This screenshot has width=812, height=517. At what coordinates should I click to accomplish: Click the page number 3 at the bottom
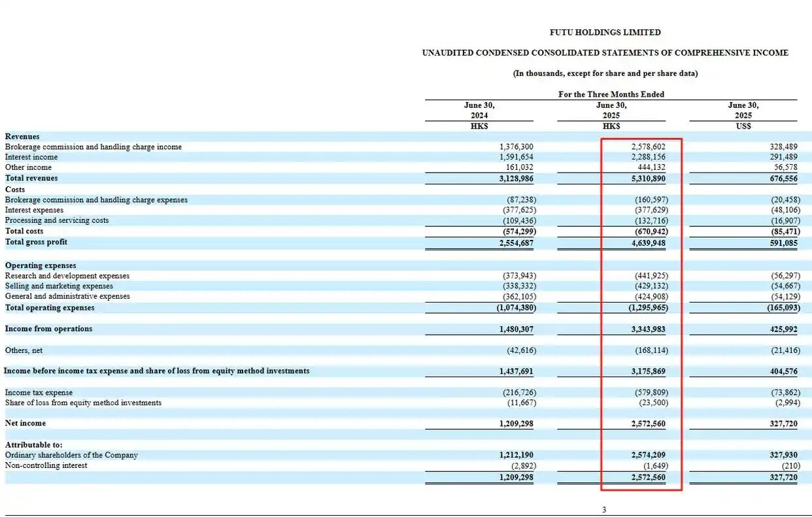[603, 510]
